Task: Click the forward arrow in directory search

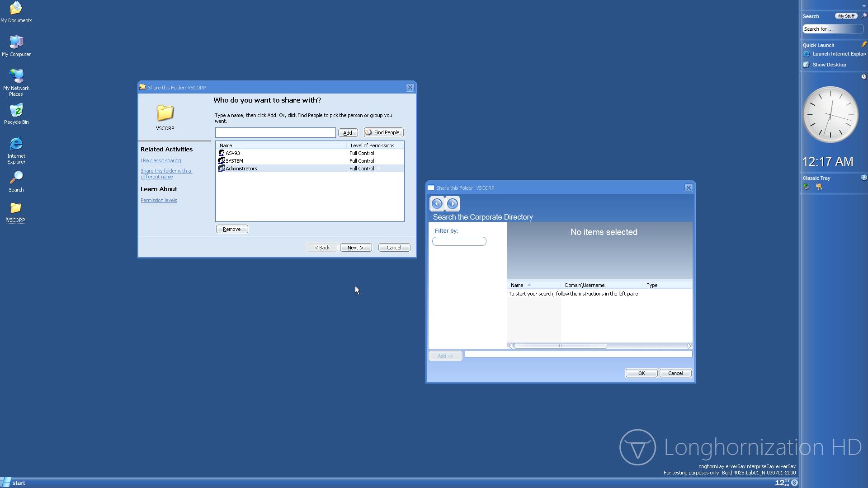Action: [x=452, y=204]
